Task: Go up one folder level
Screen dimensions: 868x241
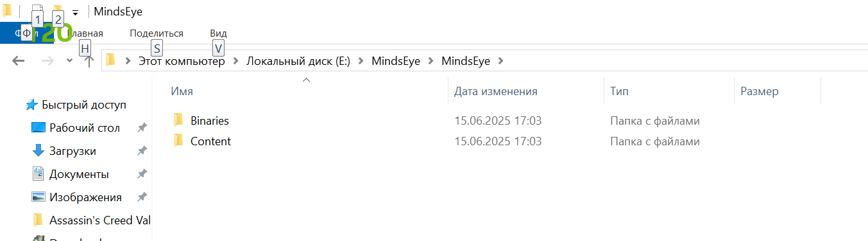Action: coord(90,61)
